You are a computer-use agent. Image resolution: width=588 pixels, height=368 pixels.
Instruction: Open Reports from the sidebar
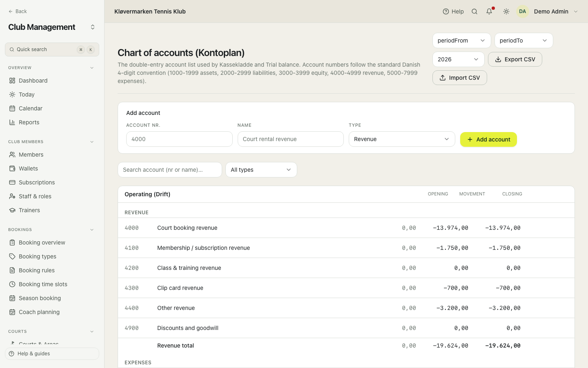[x=52, y=122]
